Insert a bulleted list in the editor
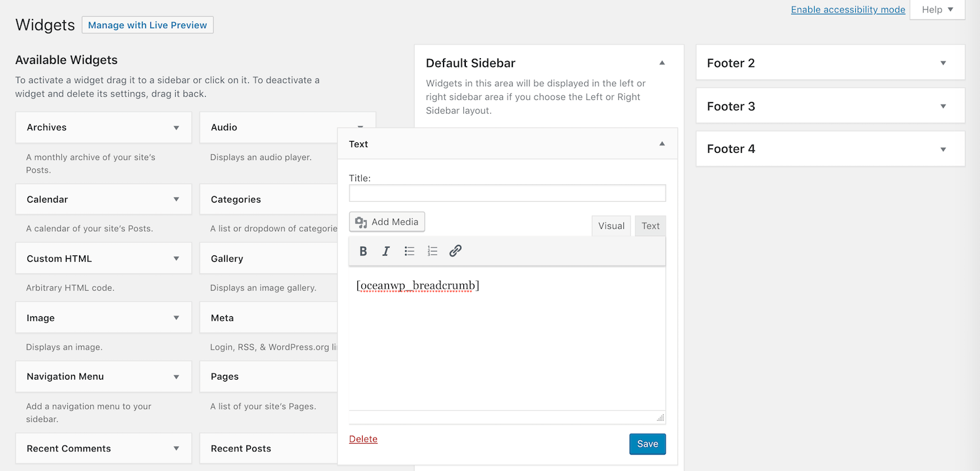This screenshot has height=471, width=980. click(x=409, y=251)
